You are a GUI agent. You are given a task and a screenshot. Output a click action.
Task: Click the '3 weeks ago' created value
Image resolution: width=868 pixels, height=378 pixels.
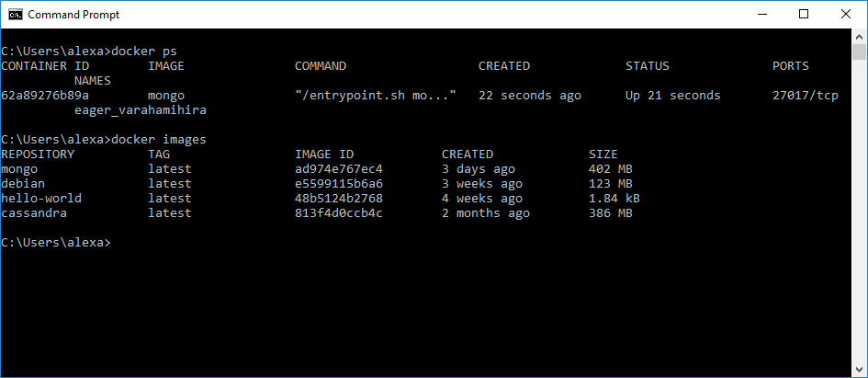tap(482, 183)
